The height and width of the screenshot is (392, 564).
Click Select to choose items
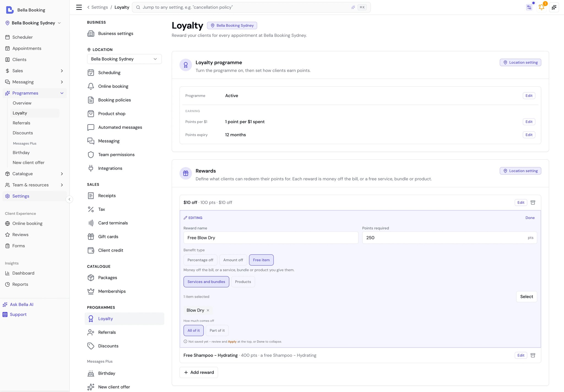click(527, 297)
